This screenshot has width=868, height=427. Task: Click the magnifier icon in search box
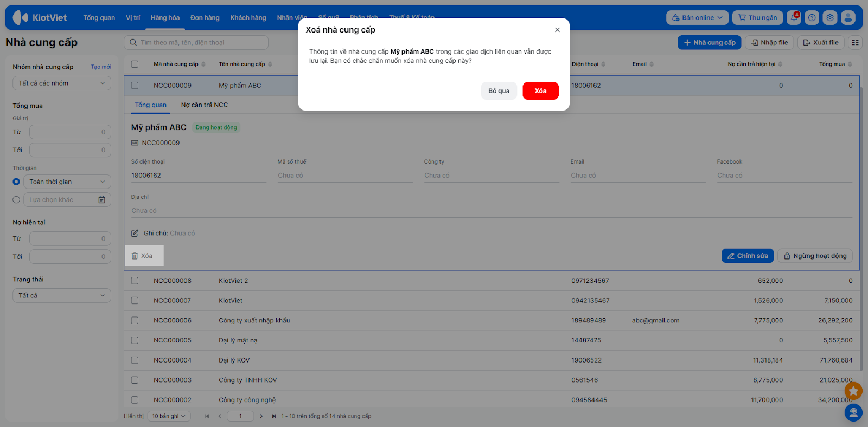pyautogui.click(x=133, y=42)
